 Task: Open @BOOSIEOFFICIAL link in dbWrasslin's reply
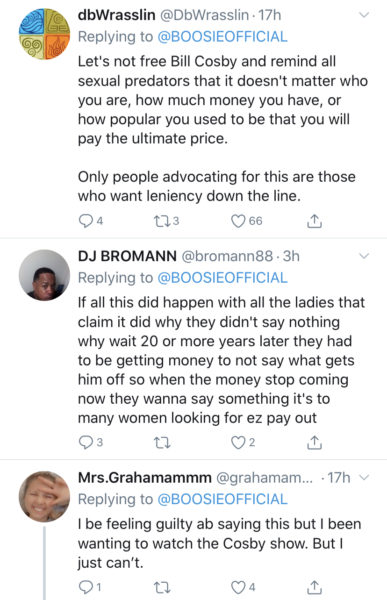pyautogui.click(x=222, y=37)
